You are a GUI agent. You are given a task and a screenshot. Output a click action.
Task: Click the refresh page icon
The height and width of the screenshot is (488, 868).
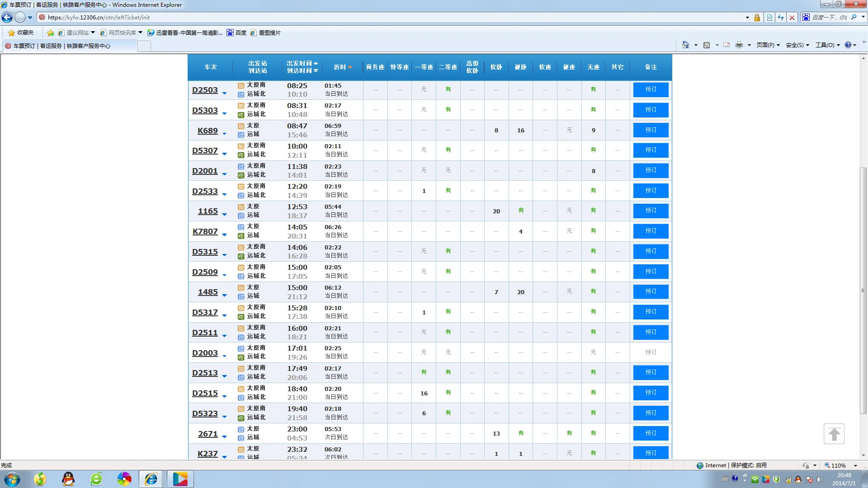pyautogui.click(x=781, y=18)
